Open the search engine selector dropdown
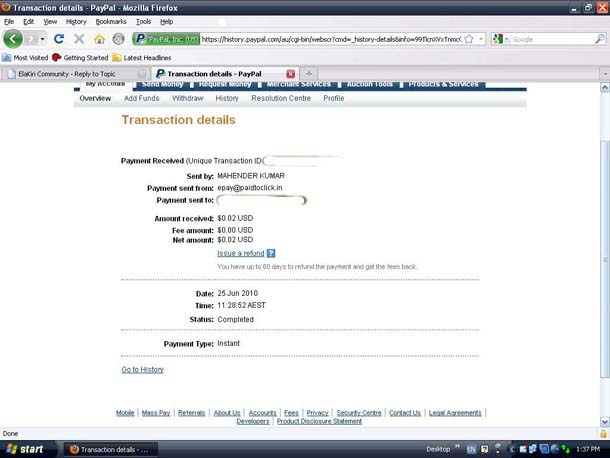 [506, 39]
